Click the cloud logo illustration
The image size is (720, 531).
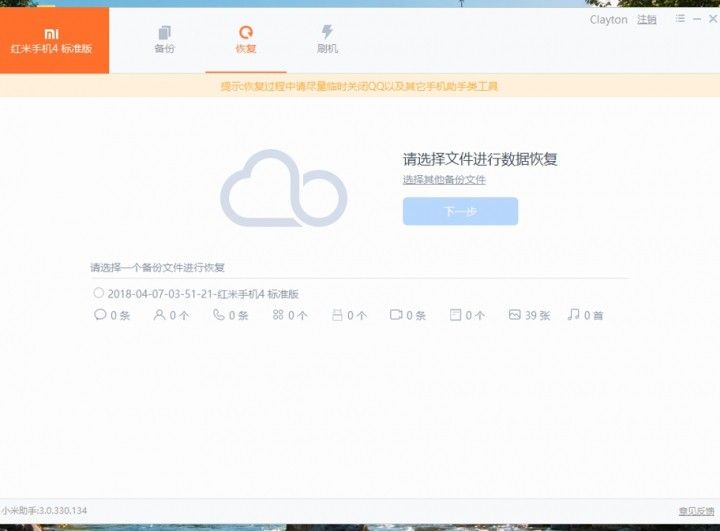(x=283, y=188)
